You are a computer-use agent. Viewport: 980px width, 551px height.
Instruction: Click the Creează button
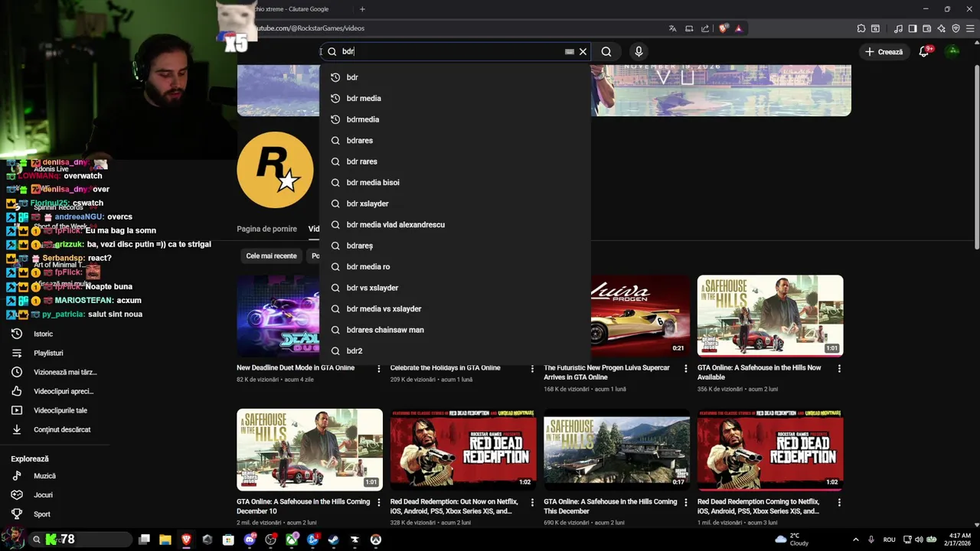point(884,51)
